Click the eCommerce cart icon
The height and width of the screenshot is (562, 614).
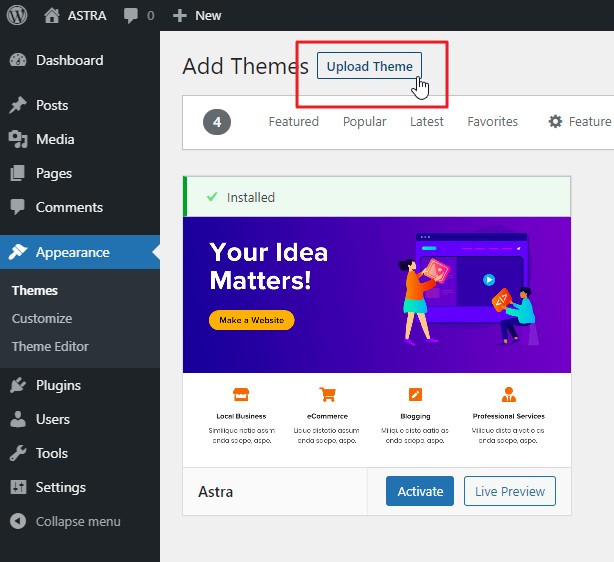pos(327,394)
